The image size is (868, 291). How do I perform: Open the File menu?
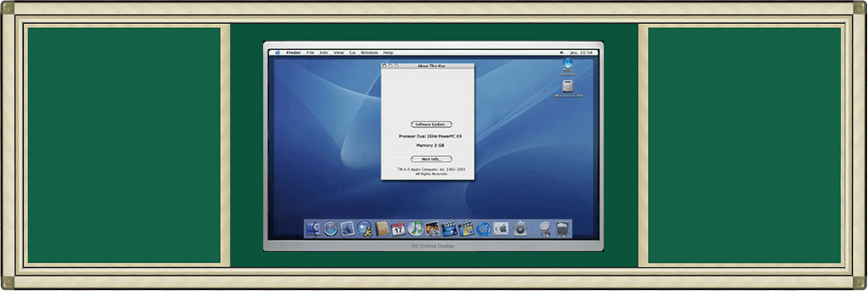(x=310, y=53)
